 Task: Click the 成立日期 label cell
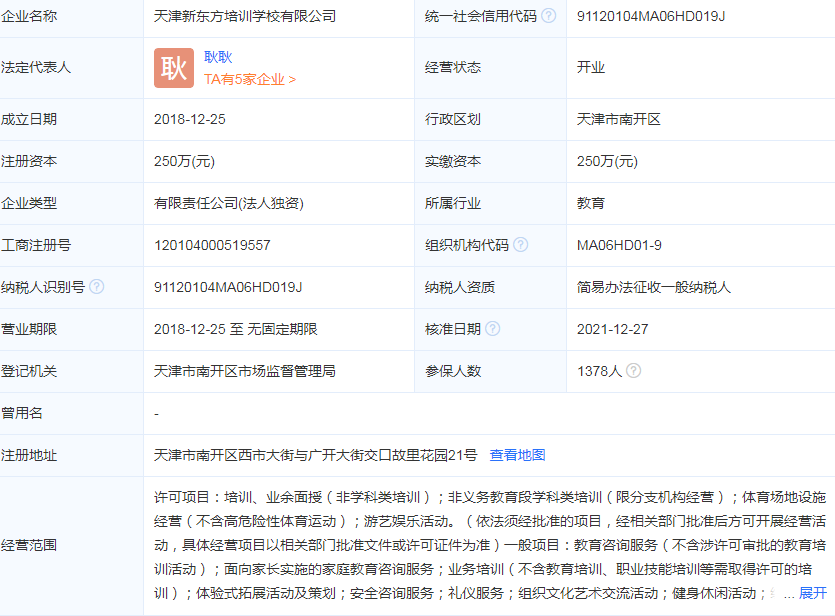pos(71,119)
